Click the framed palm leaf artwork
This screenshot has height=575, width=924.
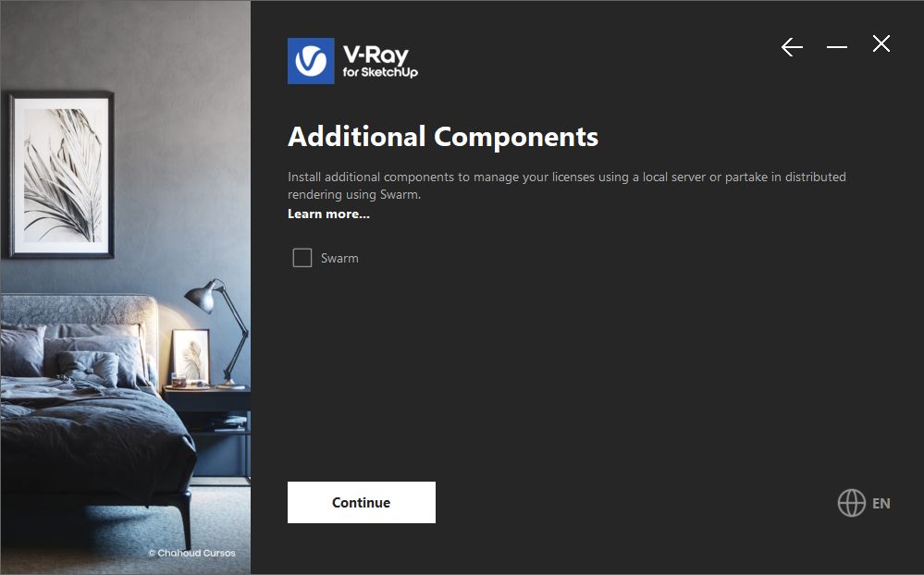click(61, 175)
